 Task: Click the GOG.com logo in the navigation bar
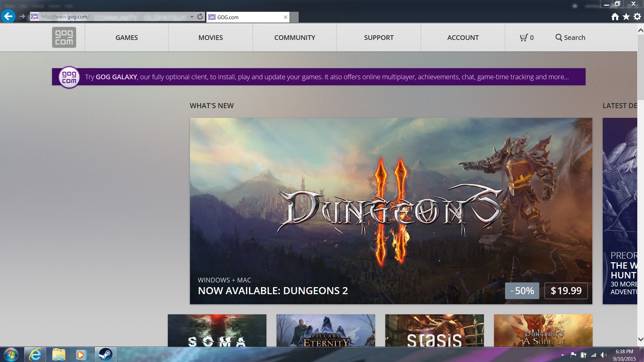(64, 37)
